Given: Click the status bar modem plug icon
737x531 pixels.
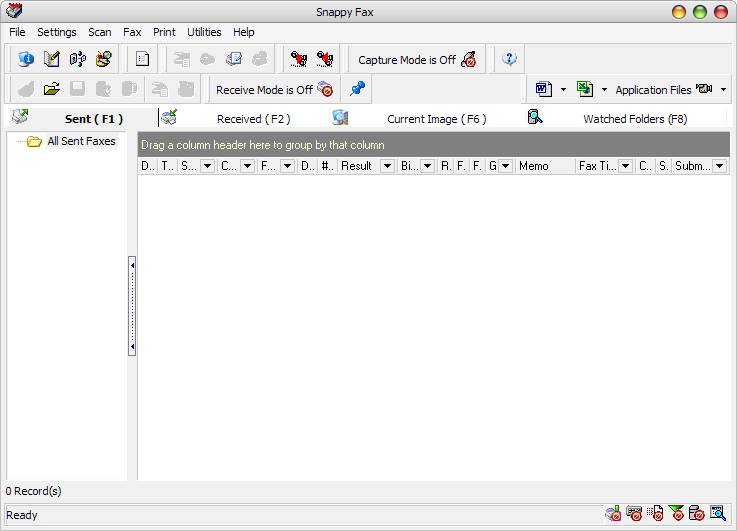Looking at the screenshot, I should pyautogui.click(x=613, y=513).
